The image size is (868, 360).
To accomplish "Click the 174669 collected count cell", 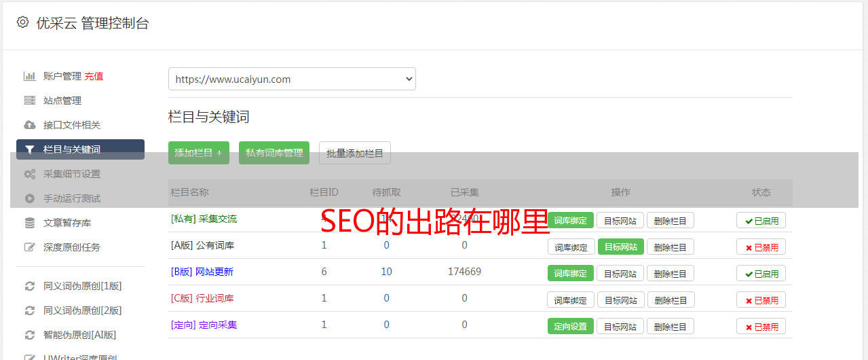I will [464, 272].
